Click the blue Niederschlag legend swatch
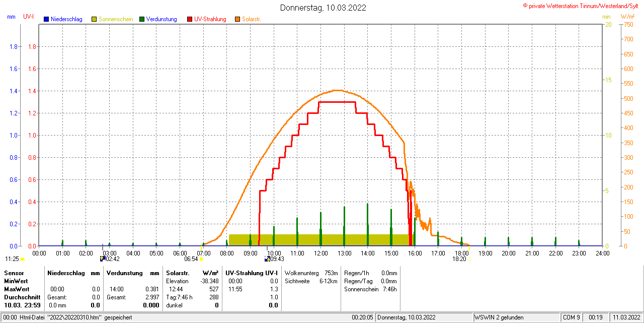644x323 pixels. [x=46, y=19]
